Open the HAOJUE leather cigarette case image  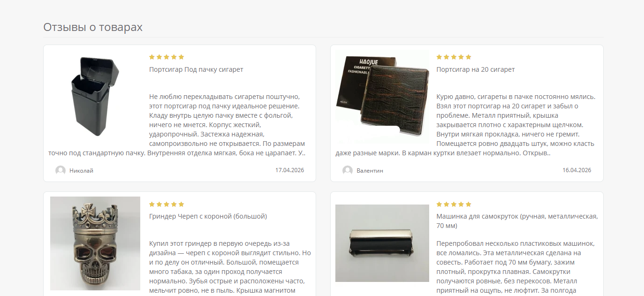pyautogui.click(x=382, y=97)
